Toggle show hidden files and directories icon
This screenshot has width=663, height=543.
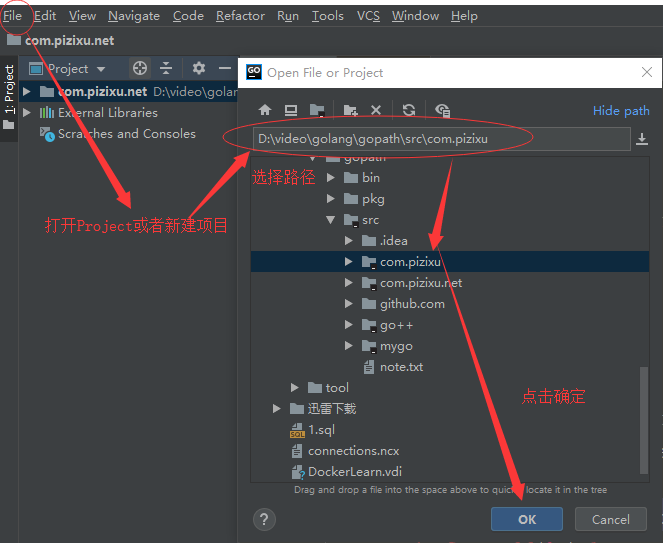(442, 110)
